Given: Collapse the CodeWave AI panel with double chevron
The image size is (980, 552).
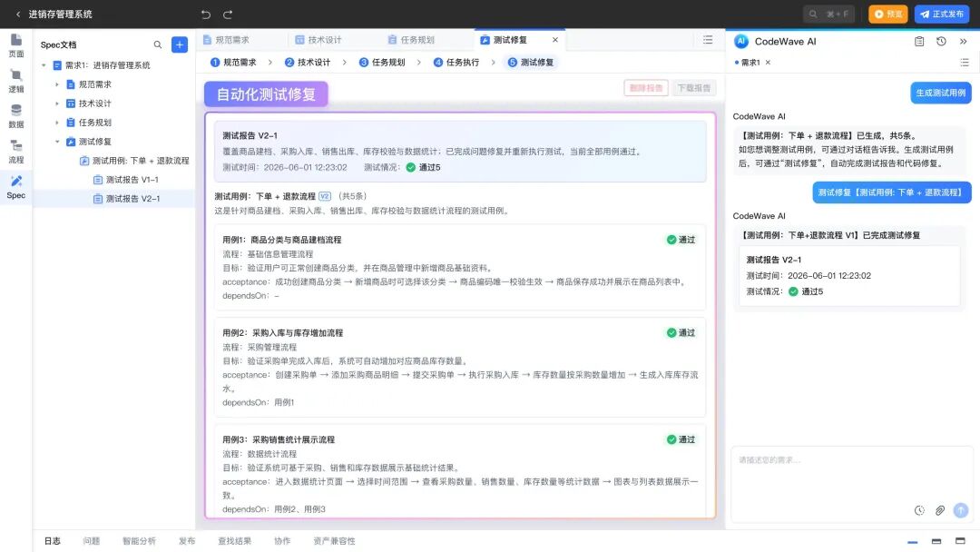Looking at the screenshot, I should (x=963, y=41).
